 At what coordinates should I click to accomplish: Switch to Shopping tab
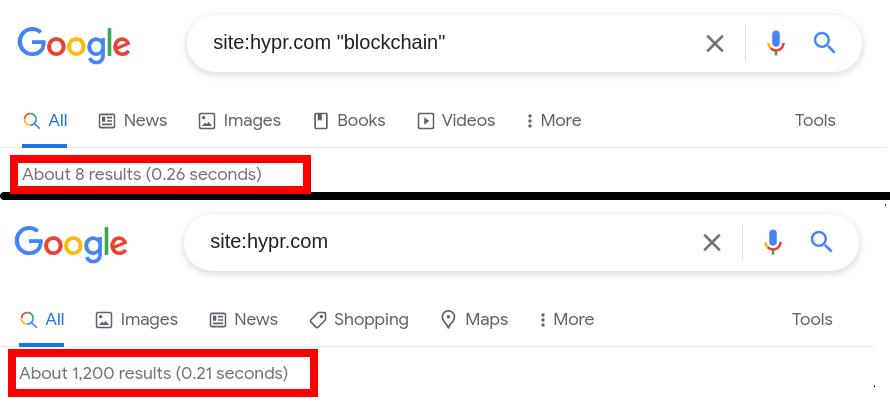click(359, 320)
